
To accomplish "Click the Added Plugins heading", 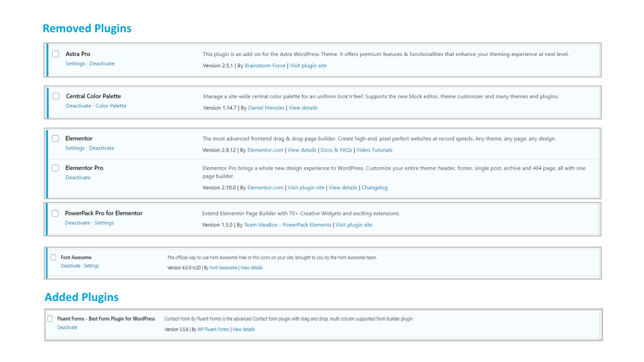I will click(x=82, y=297).
